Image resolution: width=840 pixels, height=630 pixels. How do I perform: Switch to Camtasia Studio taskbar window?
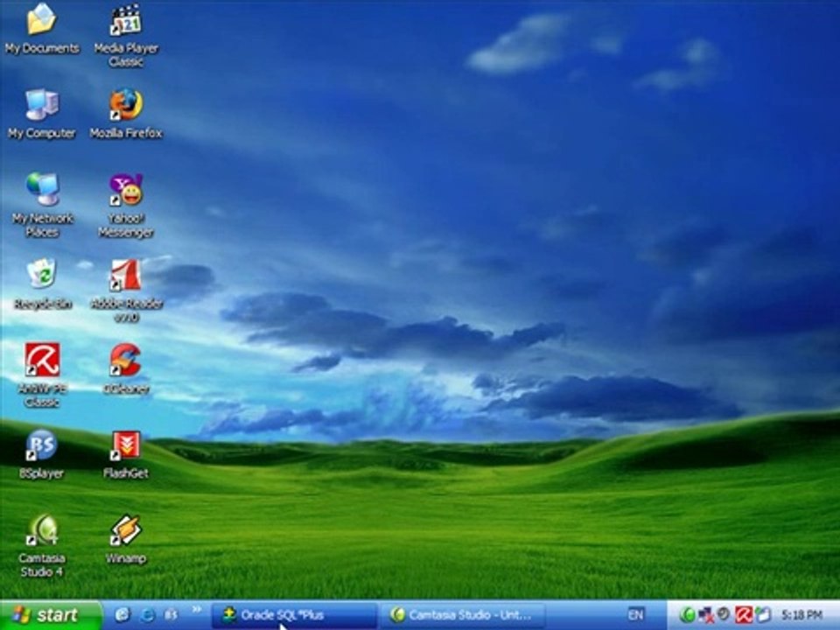464,615
